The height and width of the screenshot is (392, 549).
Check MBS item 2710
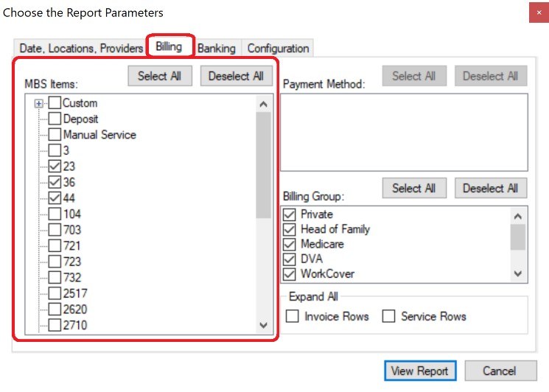[x=55, y=325]
